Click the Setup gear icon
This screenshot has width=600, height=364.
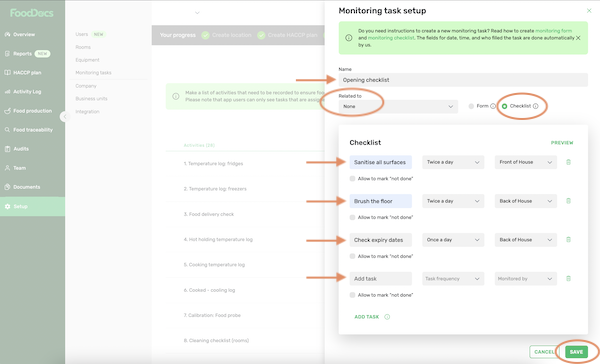click(x=7, y=206)
